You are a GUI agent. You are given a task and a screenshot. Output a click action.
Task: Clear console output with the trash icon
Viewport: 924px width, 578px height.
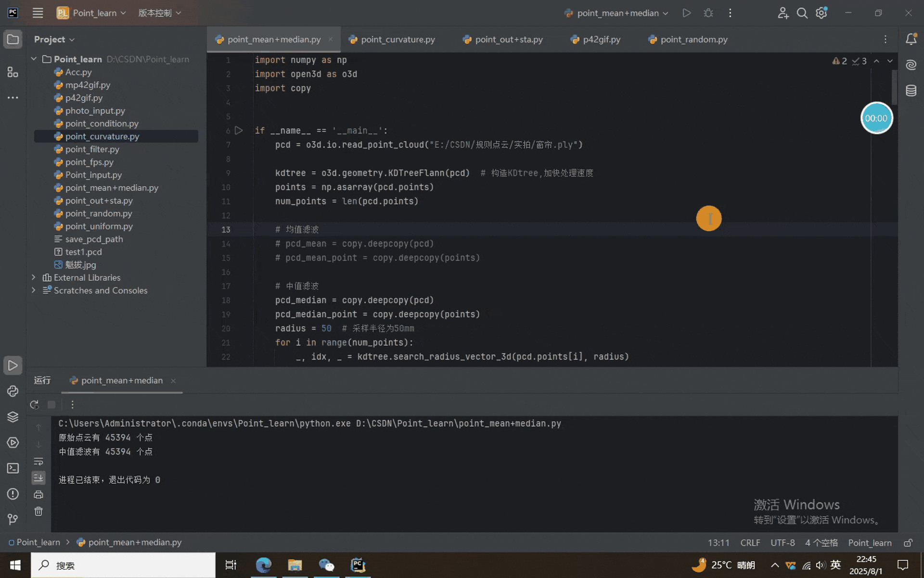(x=38, y=512)
